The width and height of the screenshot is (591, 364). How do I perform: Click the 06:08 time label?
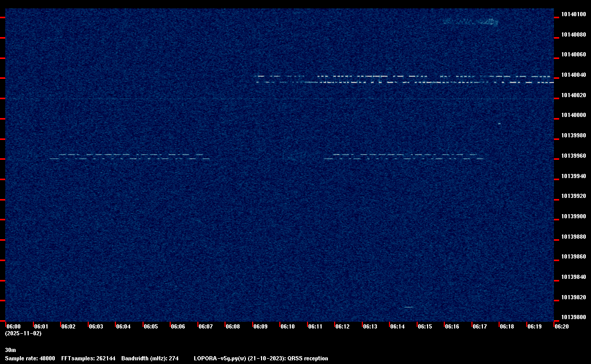232,326
